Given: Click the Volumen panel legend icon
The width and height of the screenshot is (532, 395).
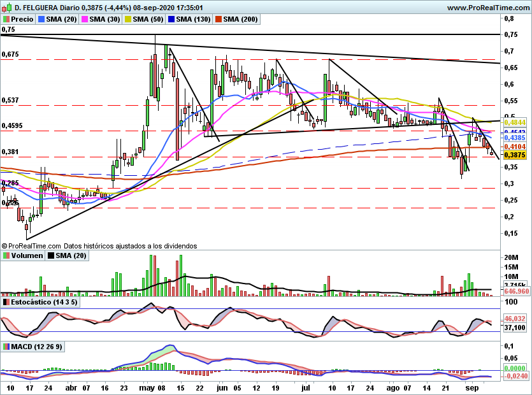Looking at the screenshot, I should [6, 255].
